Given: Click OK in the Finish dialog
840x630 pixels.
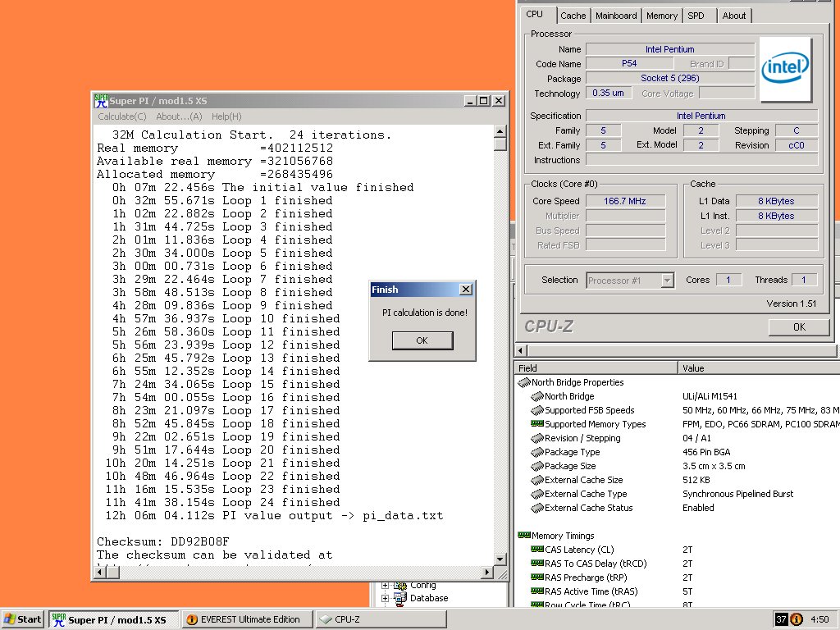Looking at the screenshot, I should point(422,340).
